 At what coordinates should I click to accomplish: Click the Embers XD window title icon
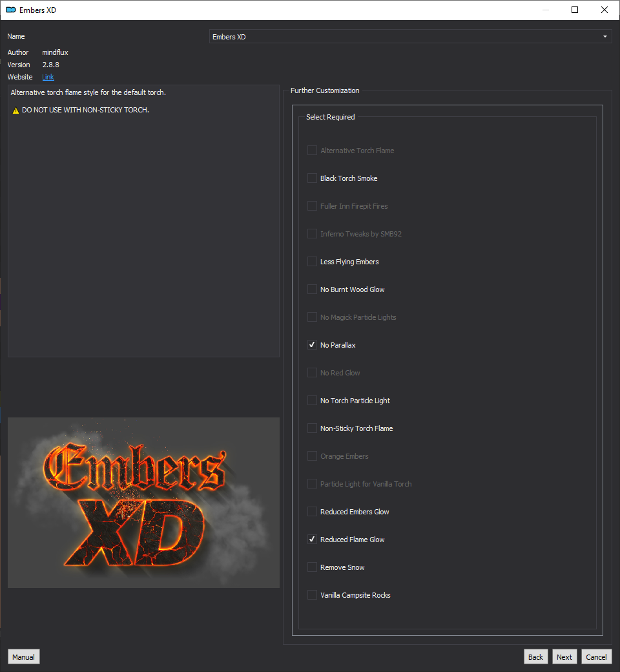pyautogui.click(x=11, y=10)
